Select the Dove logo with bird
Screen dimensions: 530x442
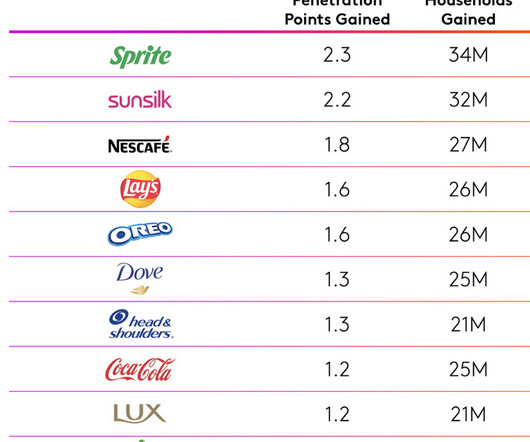click(140, 279)
